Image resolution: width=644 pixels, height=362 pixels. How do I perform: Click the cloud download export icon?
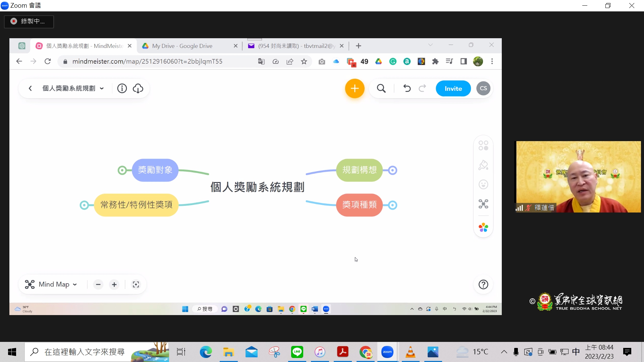click(x=138, y=88)
